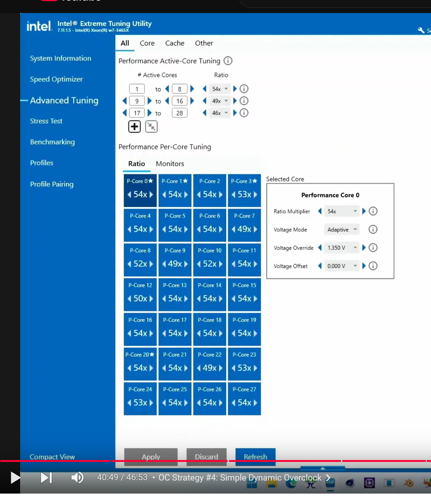The width and height of the screenshot is (431, 504).
Task: Click the end core field showing 28
Action: click(x=180, y=113)
